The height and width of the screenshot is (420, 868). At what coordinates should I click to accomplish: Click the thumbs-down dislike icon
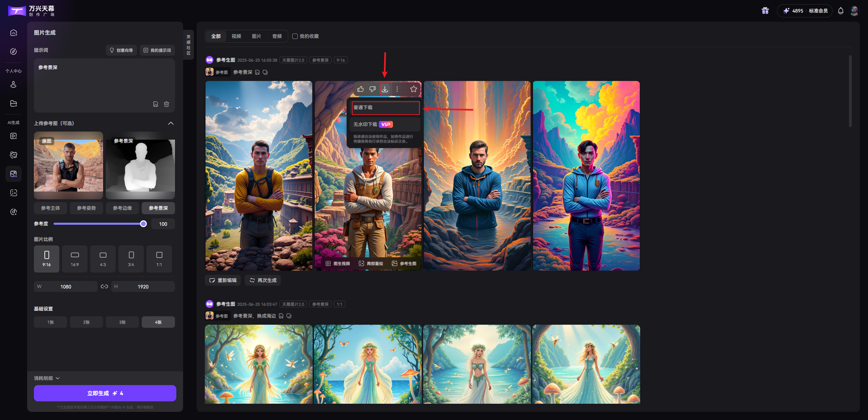point(373,89)
